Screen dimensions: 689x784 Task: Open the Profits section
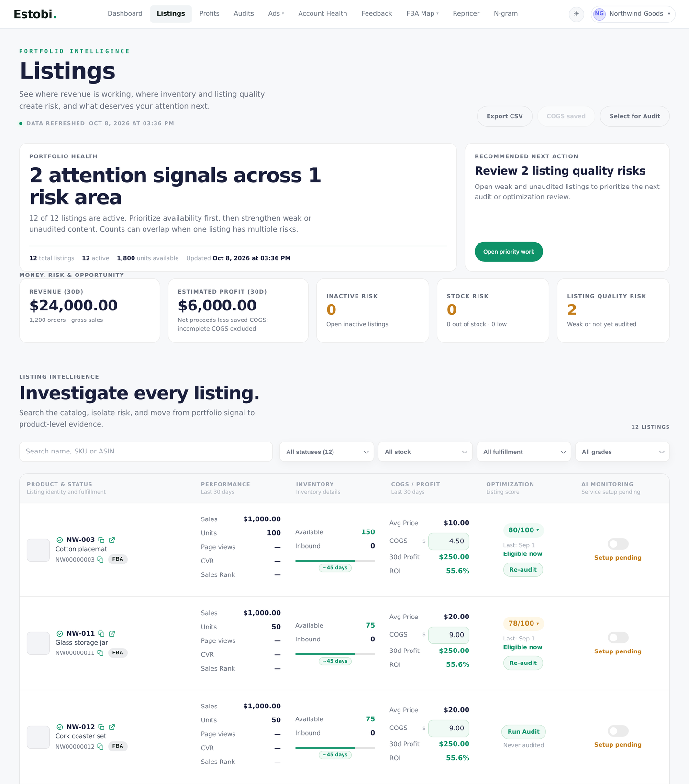click(209, 14)
